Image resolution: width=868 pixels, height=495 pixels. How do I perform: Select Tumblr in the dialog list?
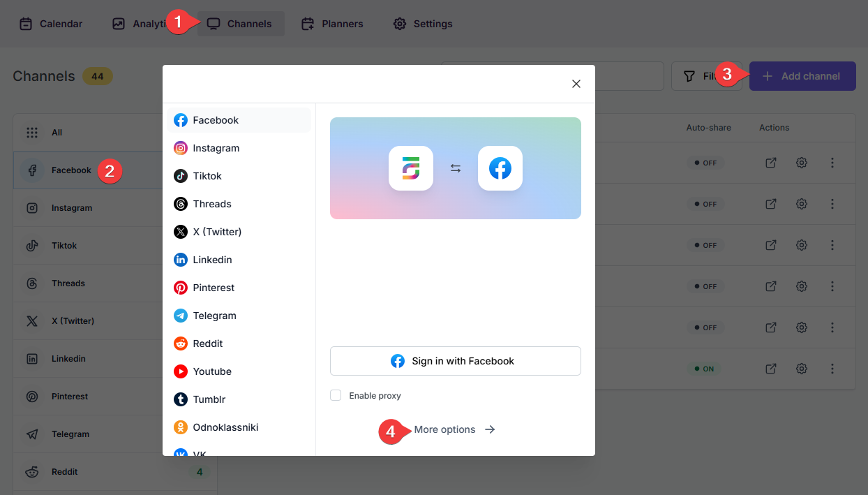pyautogui.click(x=239, y=399)
